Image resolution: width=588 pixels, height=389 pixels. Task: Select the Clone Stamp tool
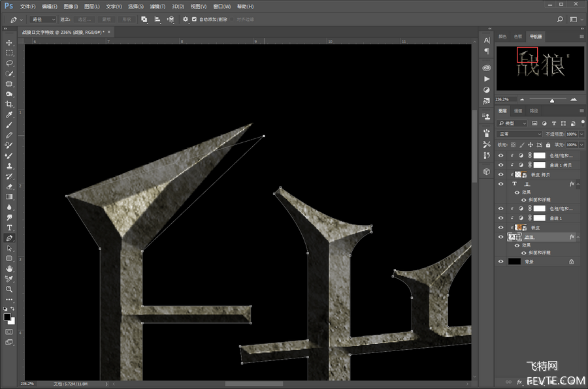[9, 166]
